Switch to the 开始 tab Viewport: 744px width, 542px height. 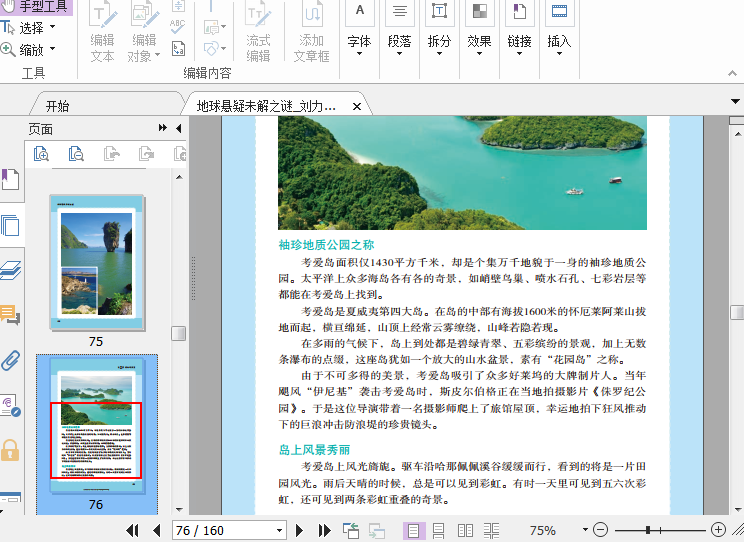click(57, 105)
